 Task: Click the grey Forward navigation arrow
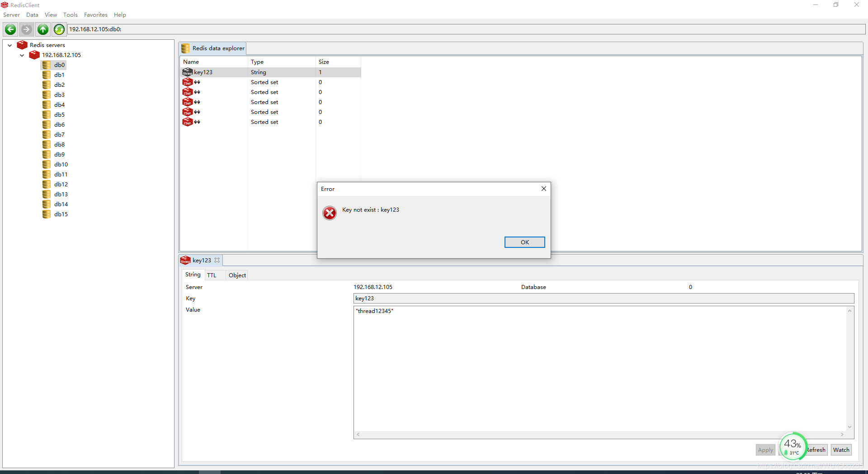coord(27,29)
